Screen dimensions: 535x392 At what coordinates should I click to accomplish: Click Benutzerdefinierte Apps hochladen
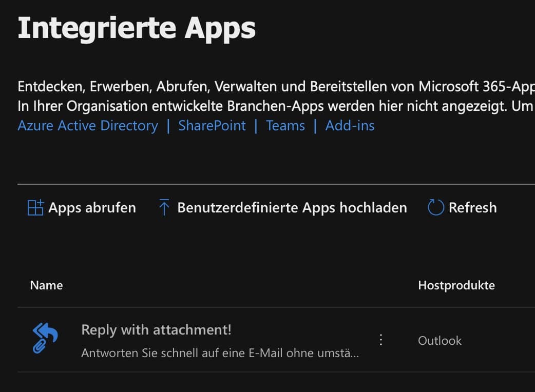tap(292, 208)
